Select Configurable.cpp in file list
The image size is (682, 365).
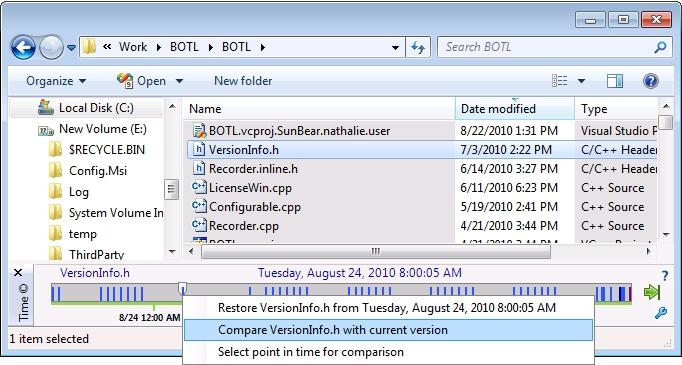[254, 207]
